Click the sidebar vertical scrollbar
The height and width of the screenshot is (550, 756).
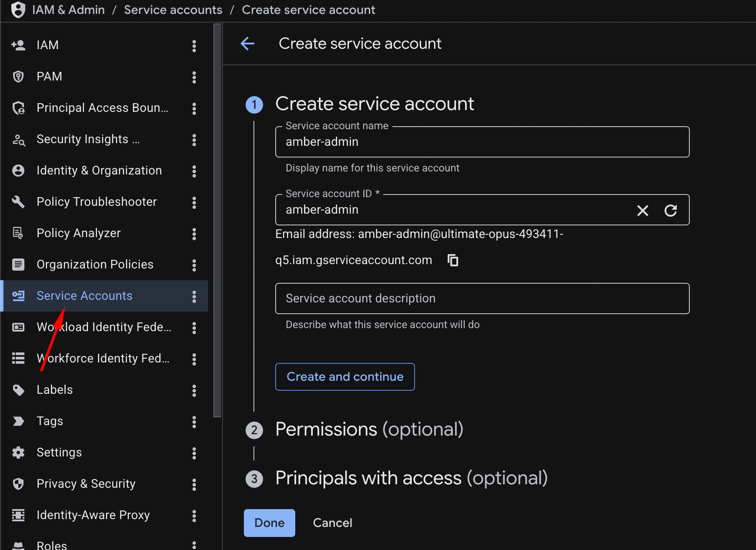click(x=217, y=221)
